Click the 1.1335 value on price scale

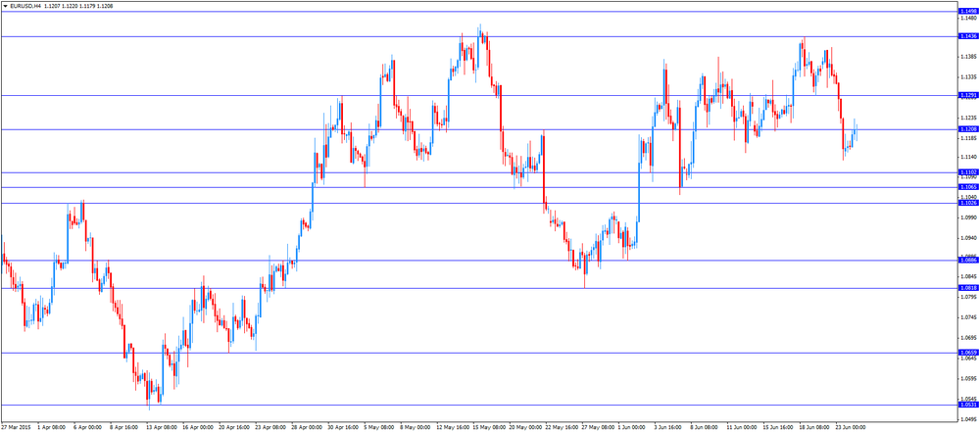[x=968, y=76]
